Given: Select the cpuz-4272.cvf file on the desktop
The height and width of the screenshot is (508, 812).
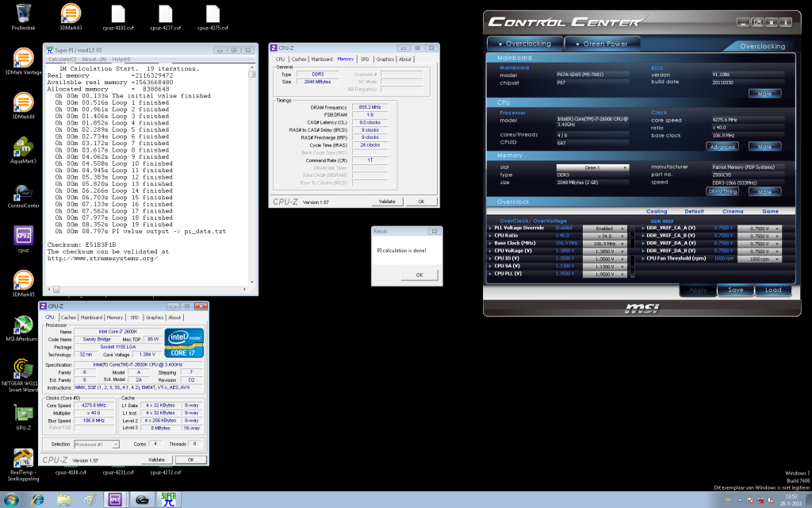Looking at the screenshot, I should 165,471.
